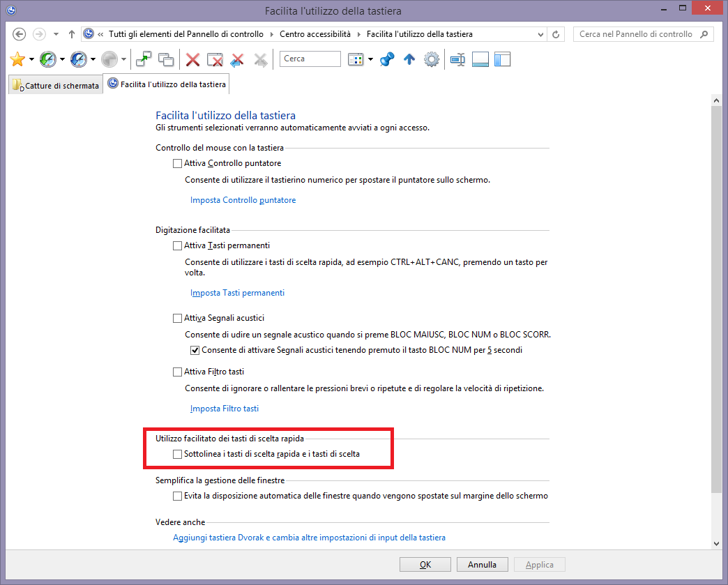Go up one level with the address bar arrow

[72, 34]
